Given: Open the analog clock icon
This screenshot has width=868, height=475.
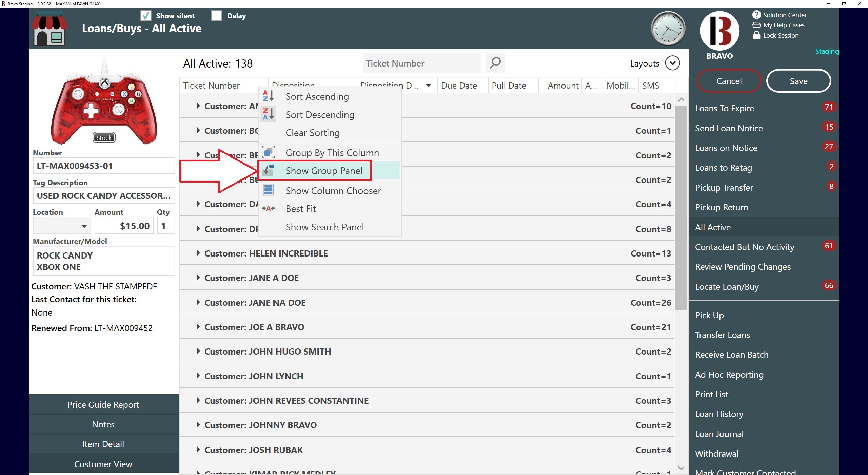Looking at the screenshot, I should tap(668, 28).
